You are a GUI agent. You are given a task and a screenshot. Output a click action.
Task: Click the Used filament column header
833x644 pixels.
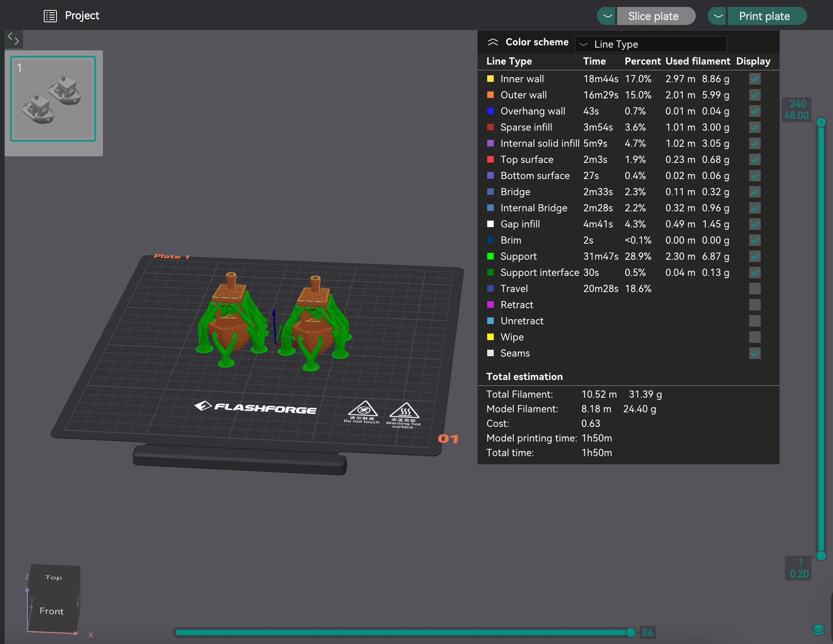point(698,61)
